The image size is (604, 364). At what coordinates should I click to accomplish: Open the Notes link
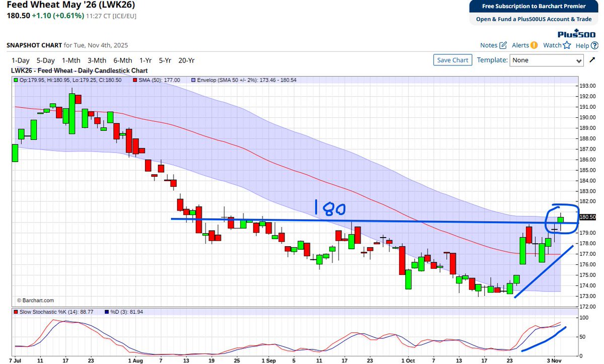489,45
